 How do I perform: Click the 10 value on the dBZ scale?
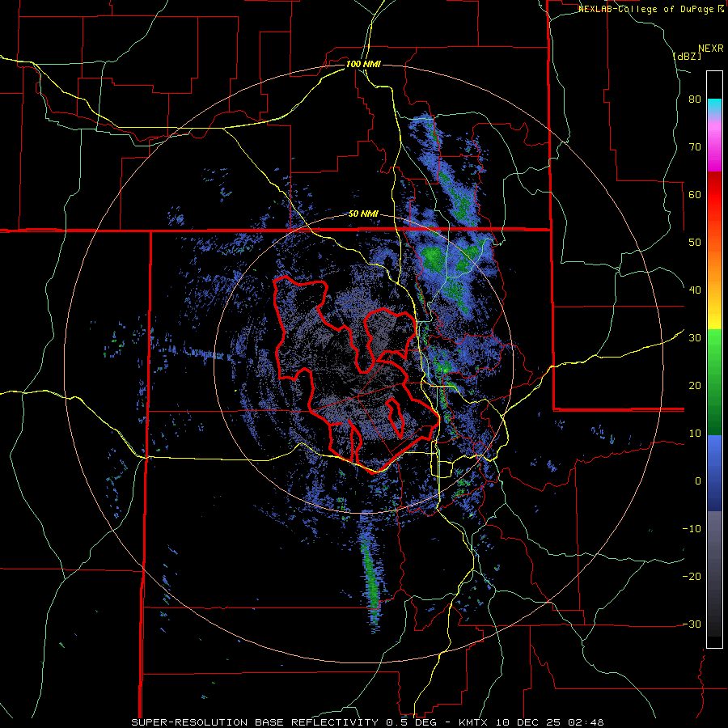pos(695,434)
